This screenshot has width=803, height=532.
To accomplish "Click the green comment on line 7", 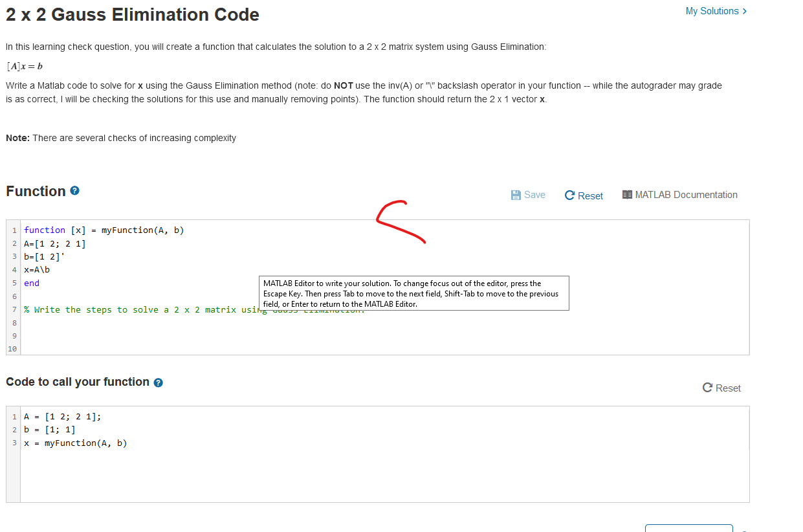I will pos(129,309).
